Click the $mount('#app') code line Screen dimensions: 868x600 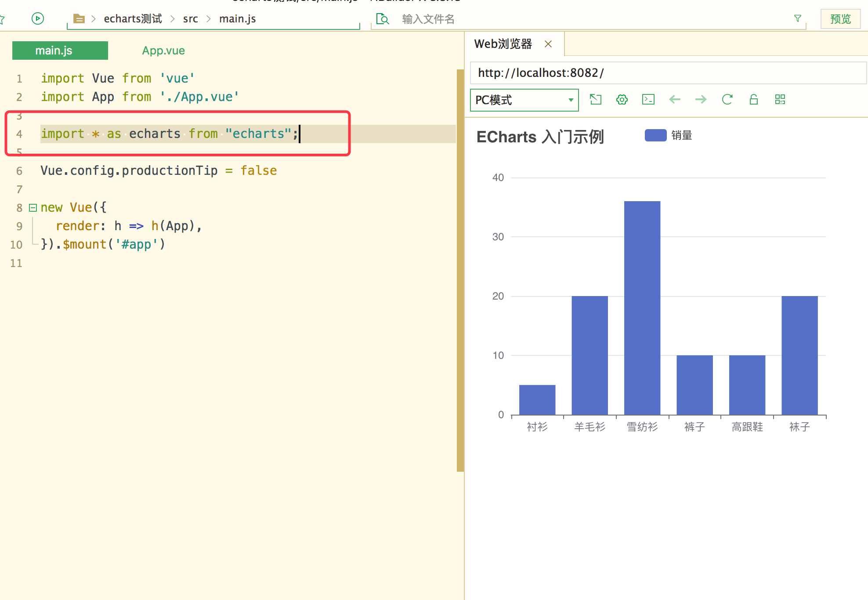point(103,244)
